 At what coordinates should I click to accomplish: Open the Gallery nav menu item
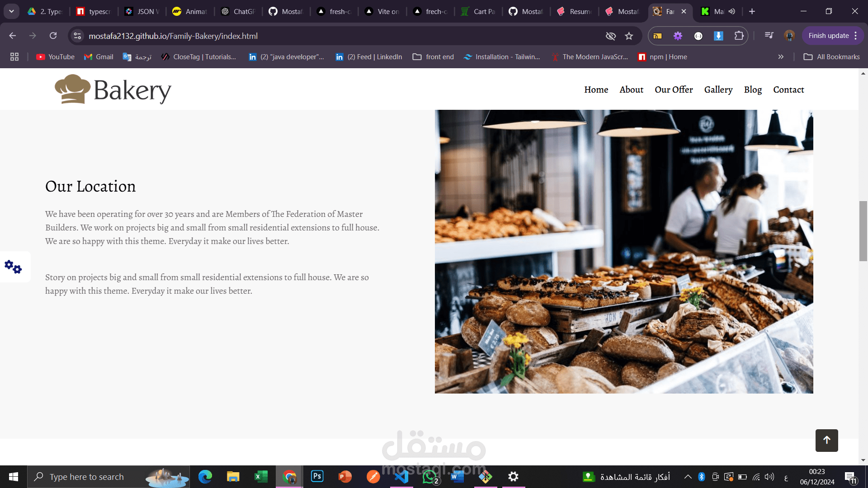[718, 89]
